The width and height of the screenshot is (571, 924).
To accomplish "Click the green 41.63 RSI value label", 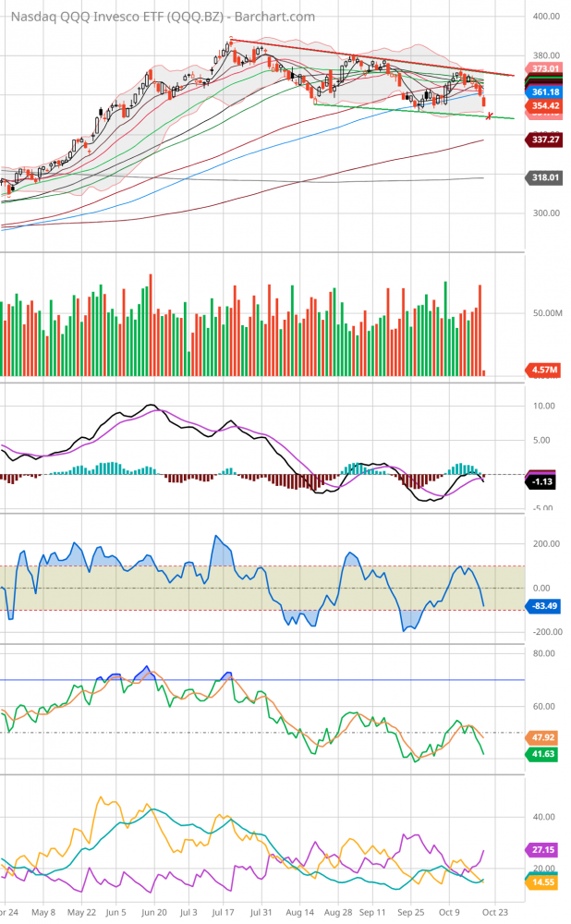I will click(x=545, y=755).
